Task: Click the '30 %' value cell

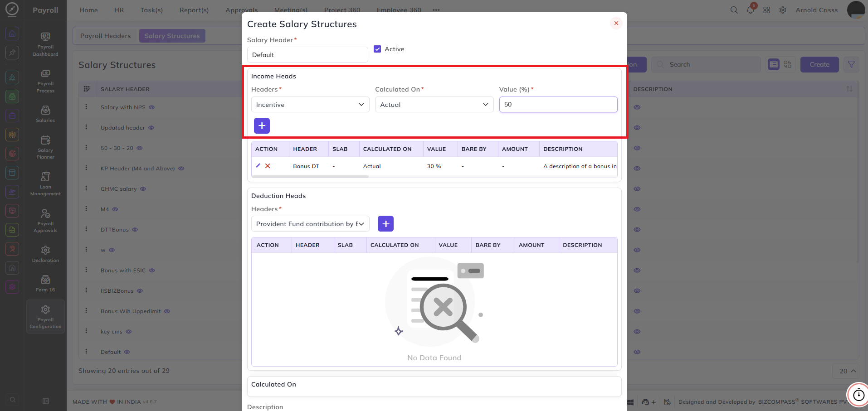Action: pyautogui.click(x=434, y=166)
